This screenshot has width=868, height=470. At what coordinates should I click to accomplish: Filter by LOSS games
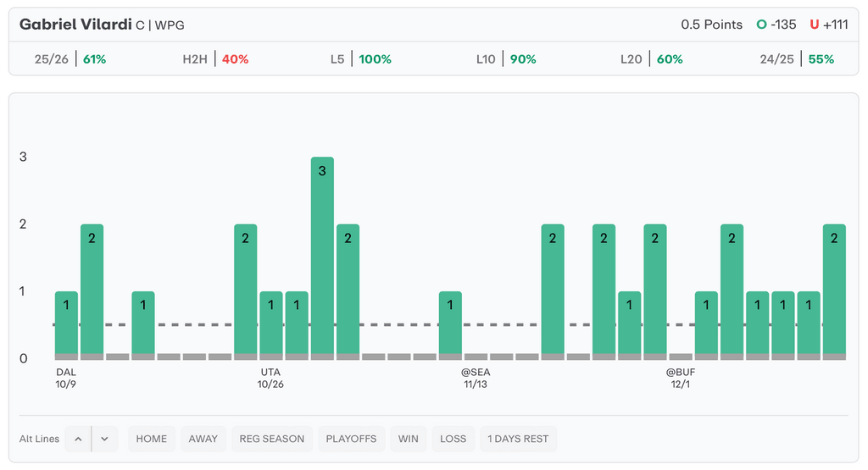tap(453, 439)
